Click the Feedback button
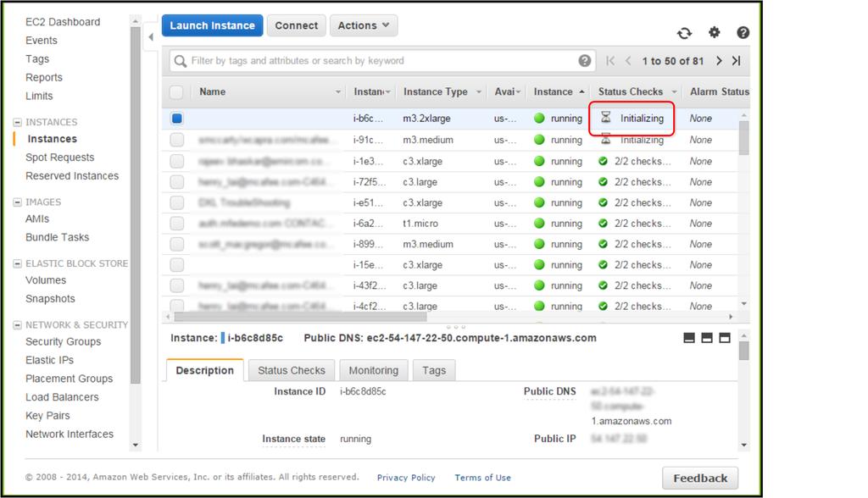 tap(700, 478)
